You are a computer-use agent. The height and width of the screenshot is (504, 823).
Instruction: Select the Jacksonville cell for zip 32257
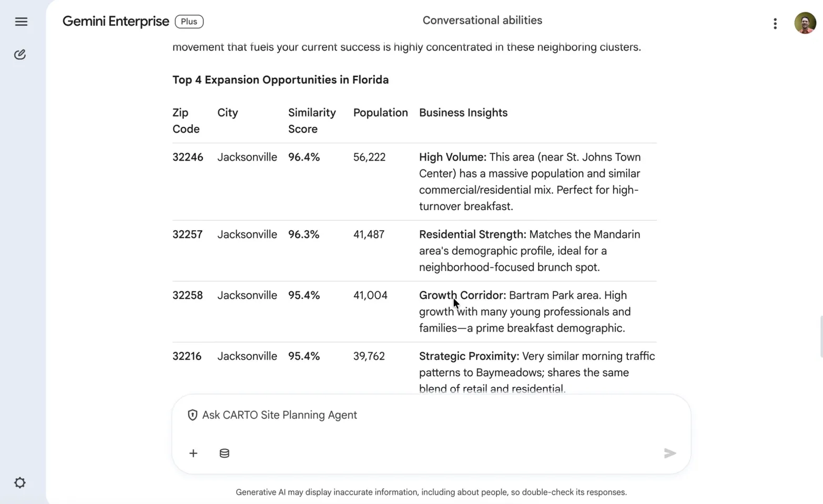click(x=247, y=234)
